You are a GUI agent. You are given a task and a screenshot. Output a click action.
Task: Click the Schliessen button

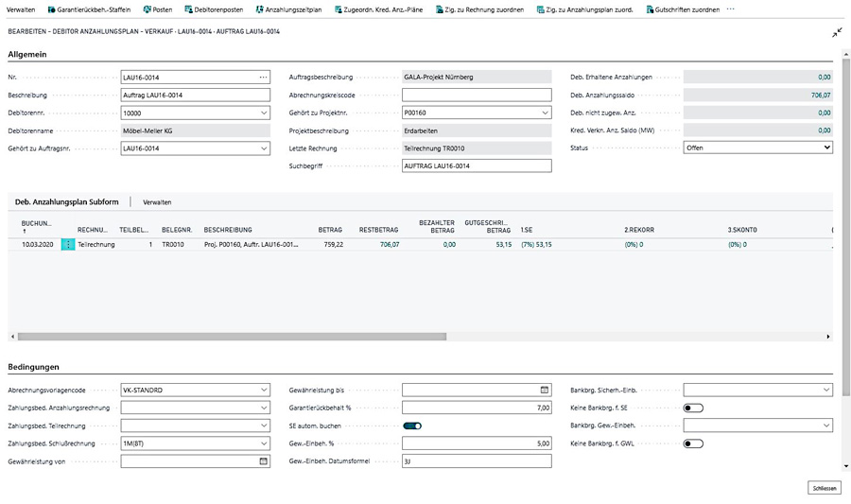(x=824, y=488)
